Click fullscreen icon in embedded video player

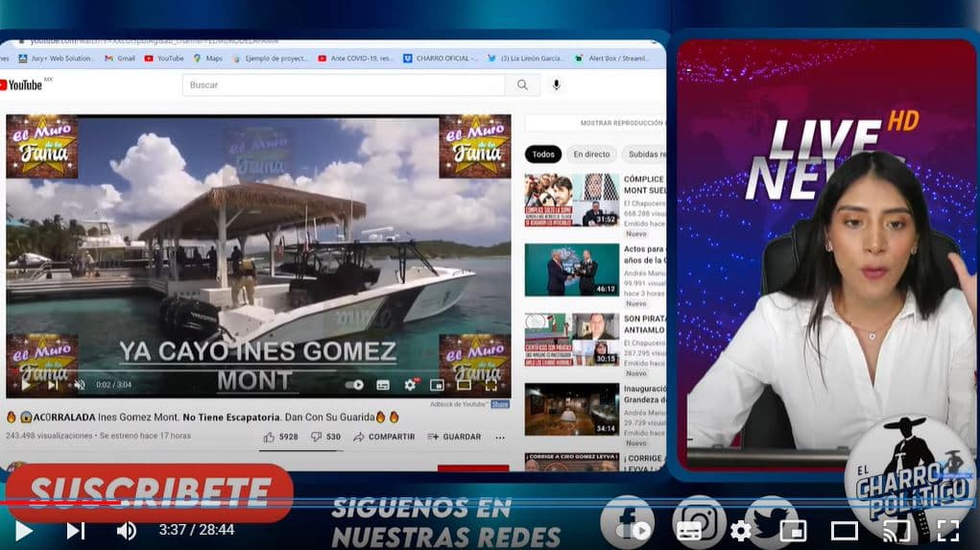[491, 385]
